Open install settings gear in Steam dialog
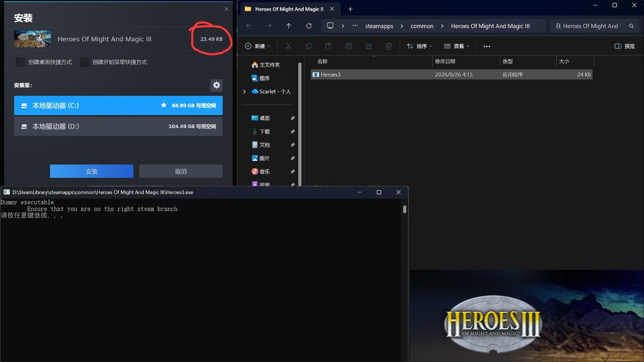The image size is (644, 362). point(217,85)
